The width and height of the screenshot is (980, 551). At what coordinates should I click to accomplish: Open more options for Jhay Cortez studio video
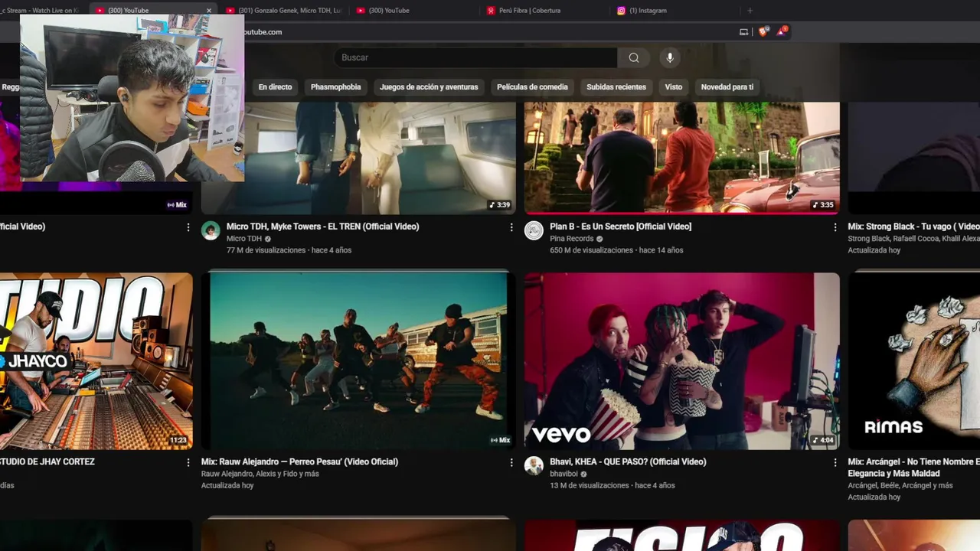pos(188,462)
